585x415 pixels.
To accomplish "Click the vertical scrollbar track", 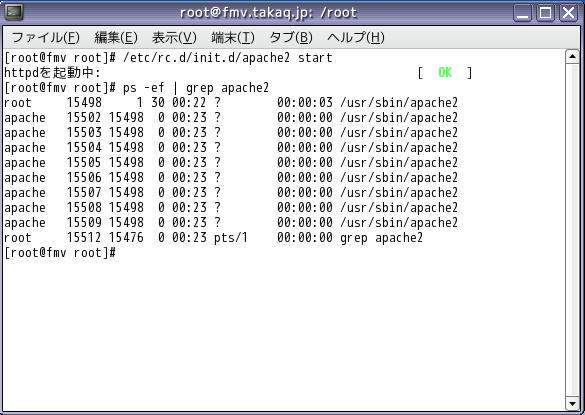I will tap(572, 230).
